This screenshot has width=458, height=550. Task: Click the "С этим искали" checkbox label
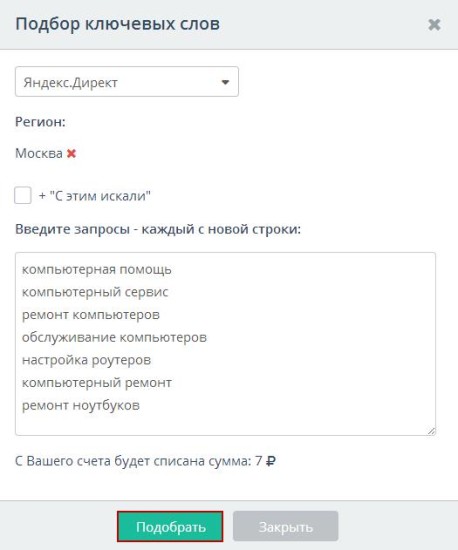pos(95,196)
